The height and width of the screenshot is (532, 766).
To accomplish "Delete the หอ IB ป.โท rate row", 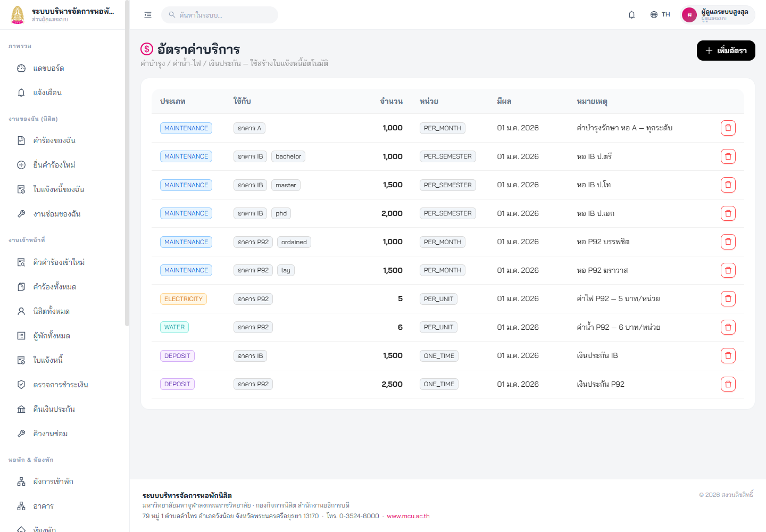I will (728, 185).
